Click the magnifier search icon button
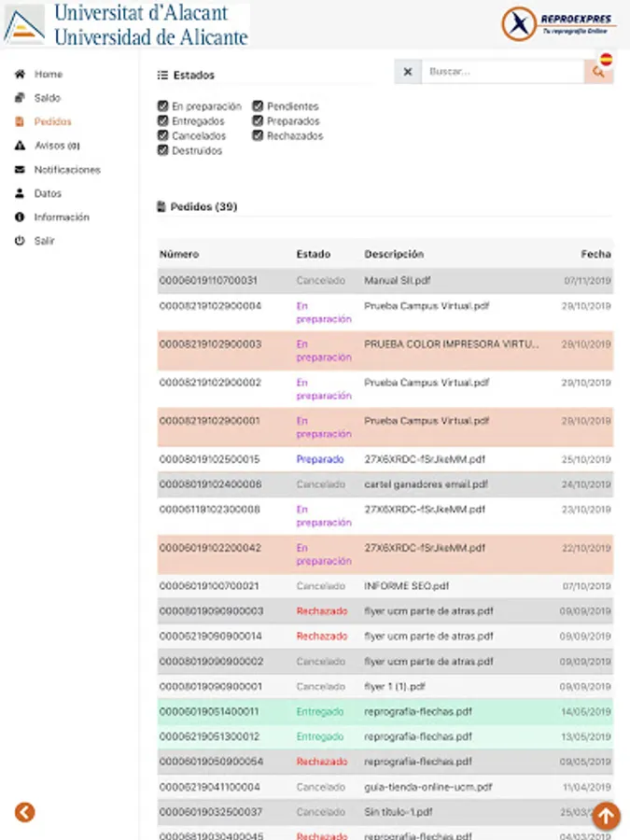The height and width of the screenshot is (840, 630). click(598, 73)
